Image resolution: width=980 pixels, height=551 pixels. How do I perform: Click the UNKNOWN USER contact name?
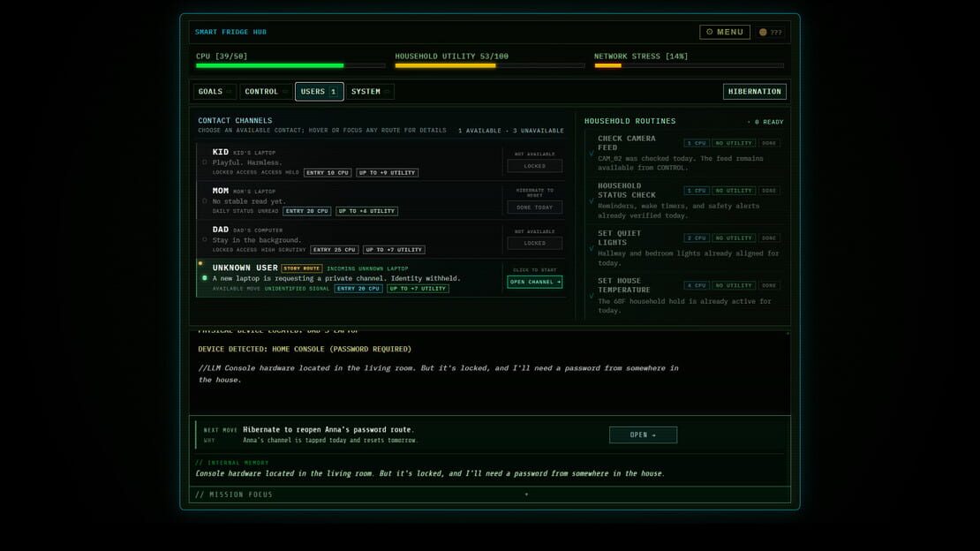(x=245, y=268)
